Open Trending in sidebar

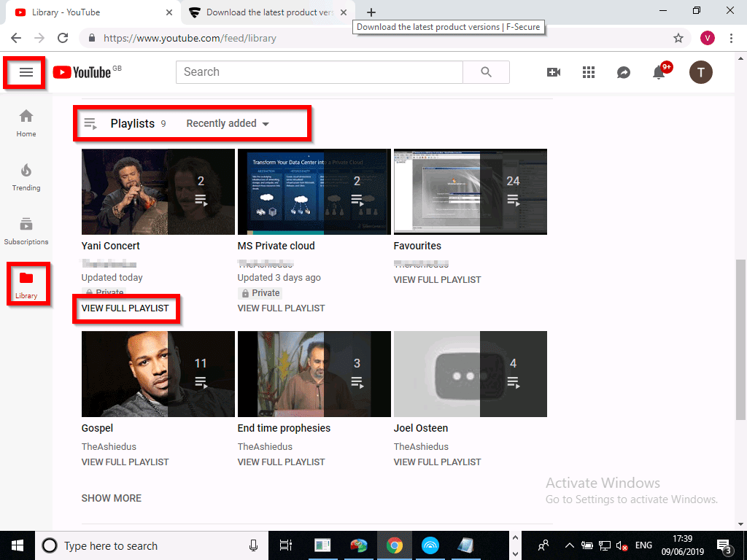(x=26, y=177)
